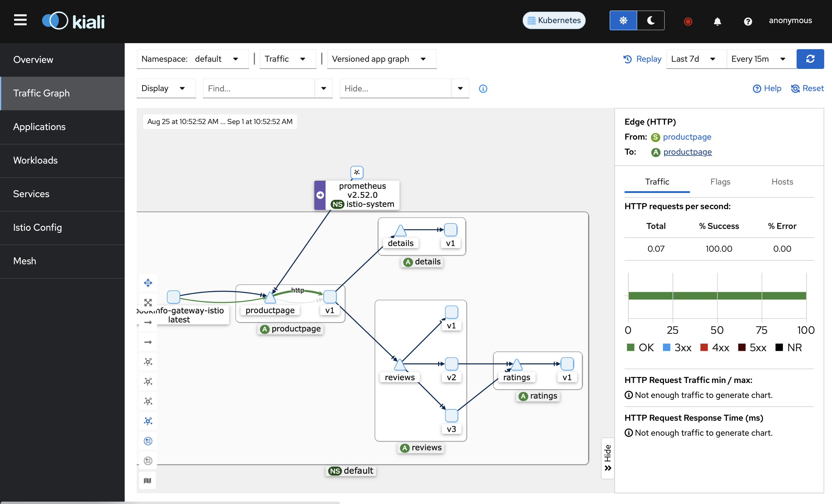
Task: Click the purple arrow badge on prometheus node
Action: point(320,195)
